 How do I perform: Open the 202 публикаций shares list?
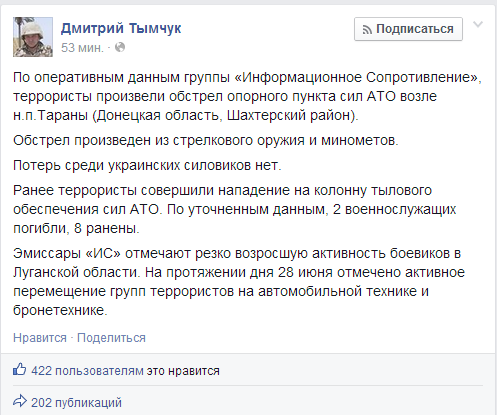76,403
